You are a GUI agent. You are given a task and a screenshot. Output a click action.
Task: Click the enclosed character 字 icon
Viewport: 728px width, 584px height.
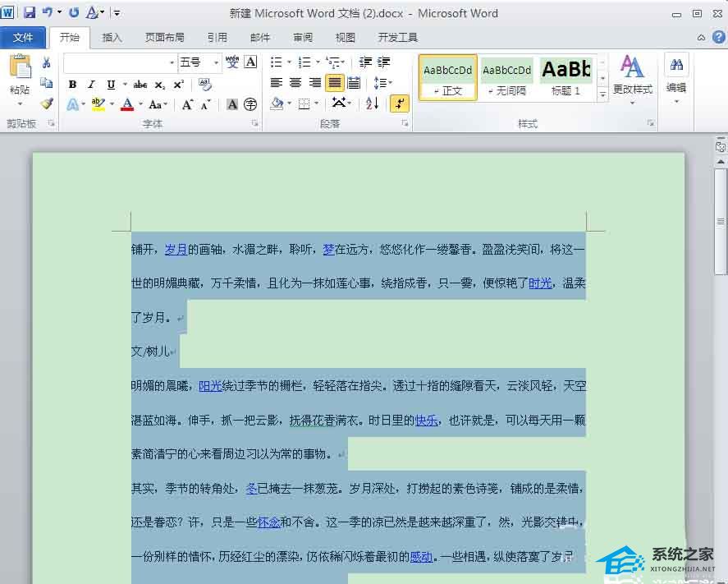click(x=250, y=104)
